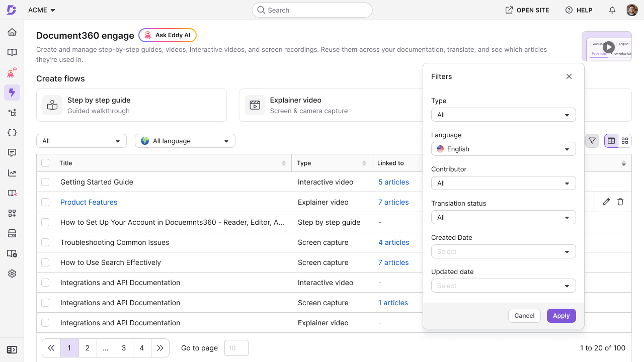This screenshot has height=362, width=644.
Task: Open the Product Features title link
Action: click(x=89, y=202)
